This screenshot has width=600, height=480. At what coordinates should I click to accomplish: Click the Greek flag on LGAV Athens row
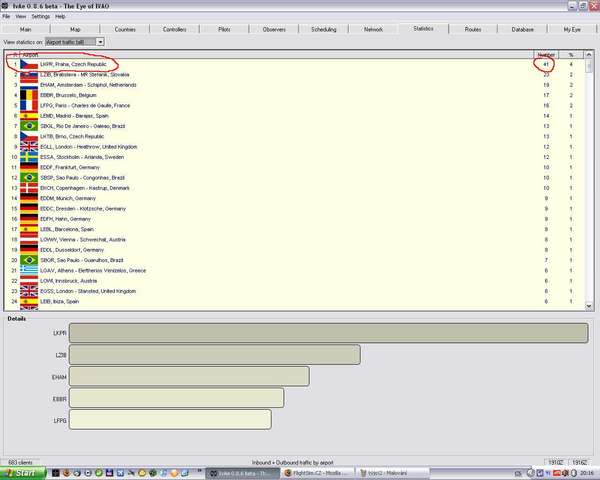tap(29, 270)
